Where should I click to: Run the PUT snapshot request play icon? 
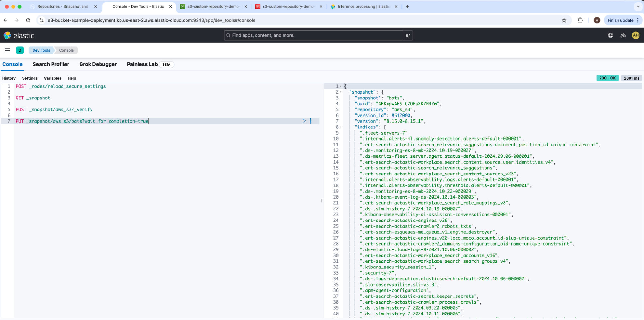point(304,121)
